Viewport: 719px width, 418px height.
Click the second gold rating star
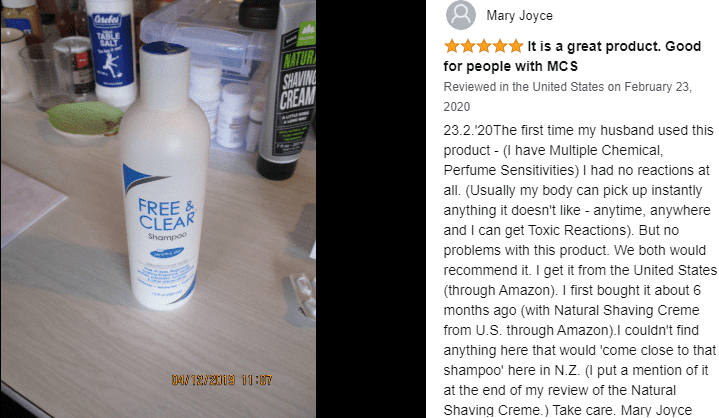[468, 46]
